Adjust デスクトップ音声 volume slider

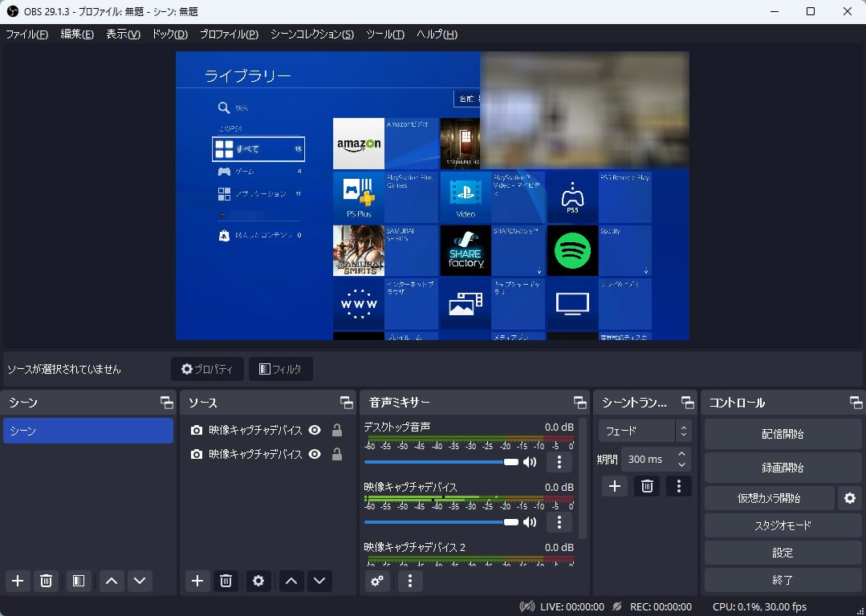441,462
